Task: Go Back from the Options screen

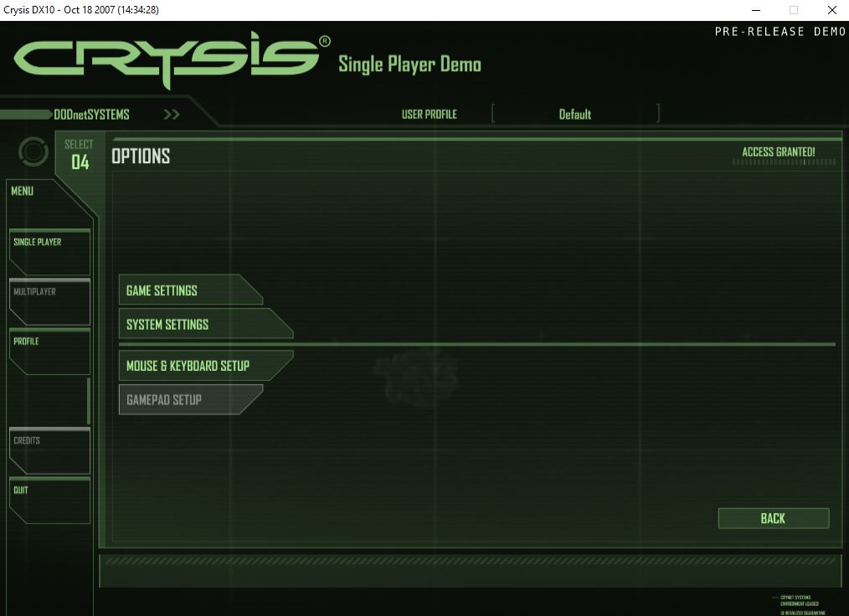Action: (x=773, y=519)
